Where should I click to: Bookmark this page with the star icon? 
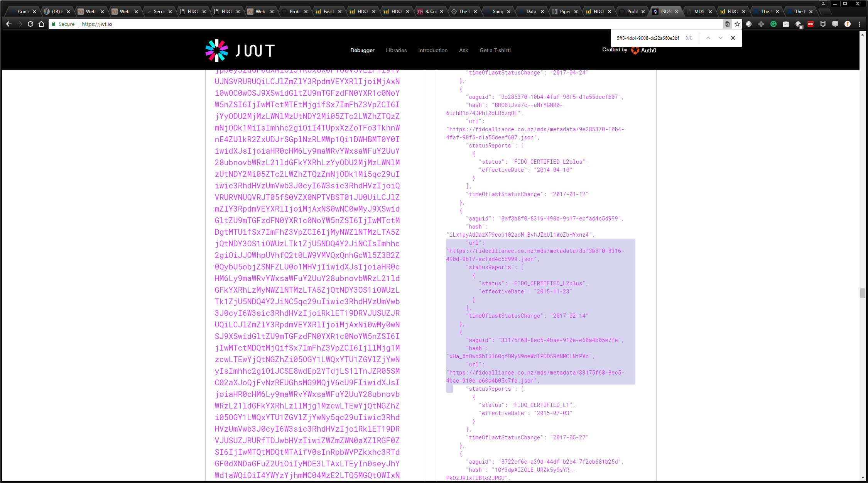[737, 24]
